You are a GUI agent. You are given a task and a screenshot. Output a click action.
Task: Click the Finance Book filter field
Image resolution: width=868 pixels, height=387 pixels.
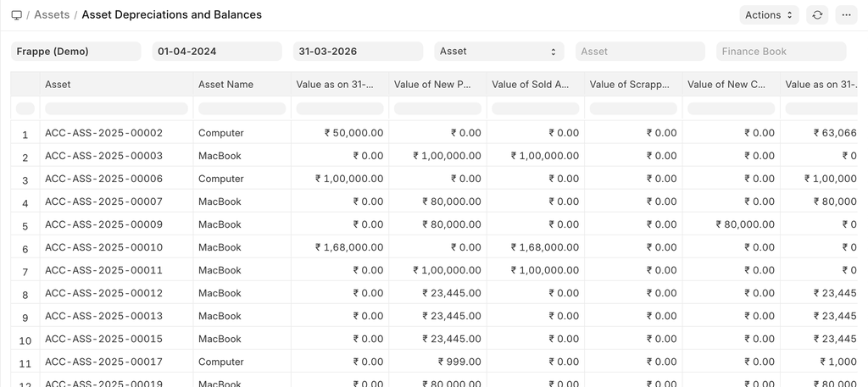(x=781, y=52)
